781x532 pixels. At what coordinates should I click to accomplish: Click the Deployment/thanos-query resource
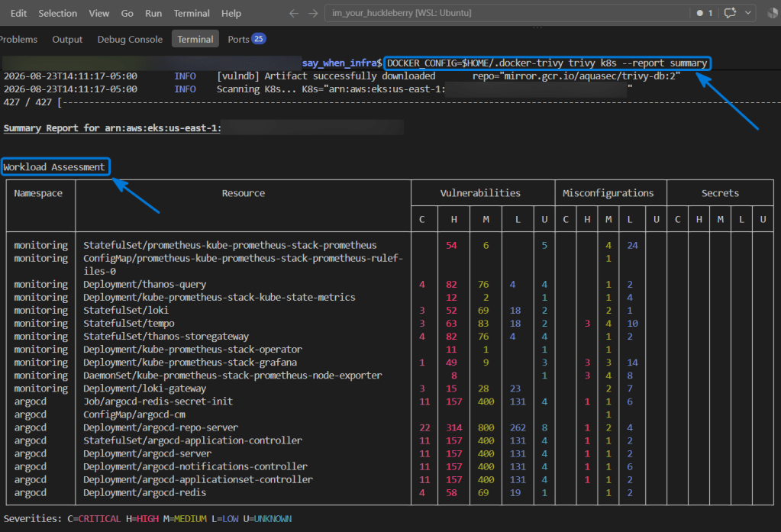(x=144, y=284)
